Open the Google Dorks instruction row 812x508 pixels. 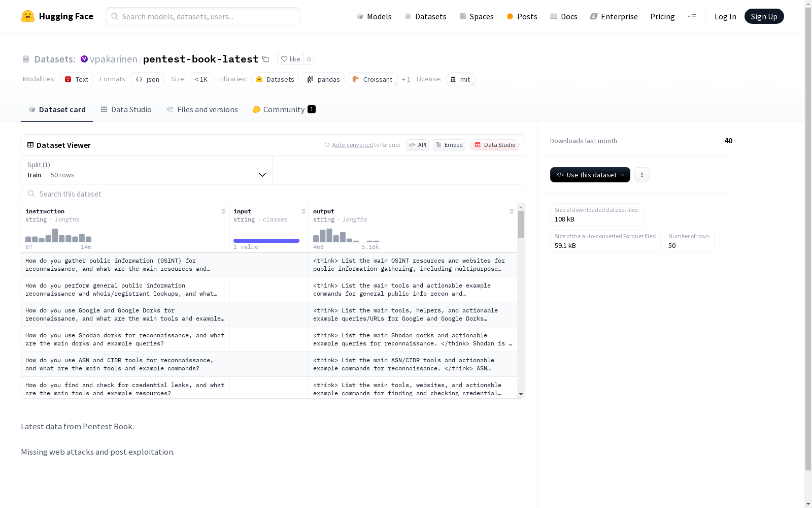pos(125,314)
